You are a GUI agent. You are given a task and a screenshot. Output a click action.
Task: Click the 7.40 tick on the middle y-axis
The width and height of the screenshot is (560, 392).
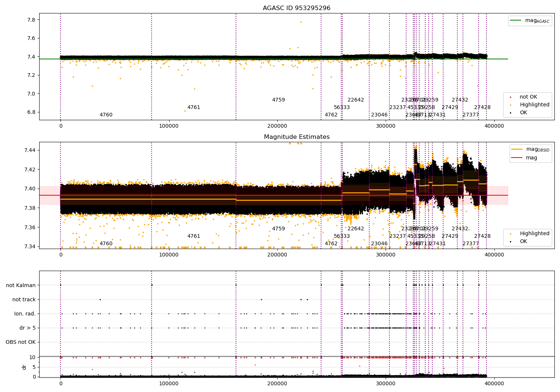[x=29, y=189]
